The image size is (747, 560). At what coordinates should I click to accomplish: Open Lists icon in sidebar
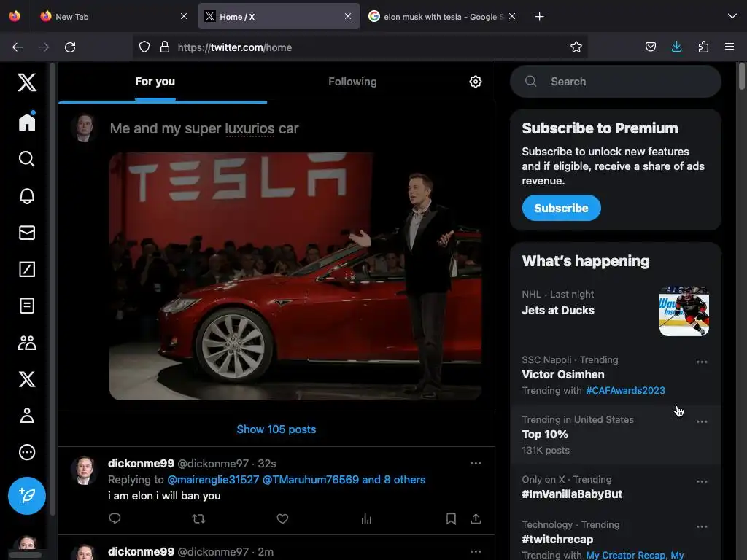pos(27,306)
